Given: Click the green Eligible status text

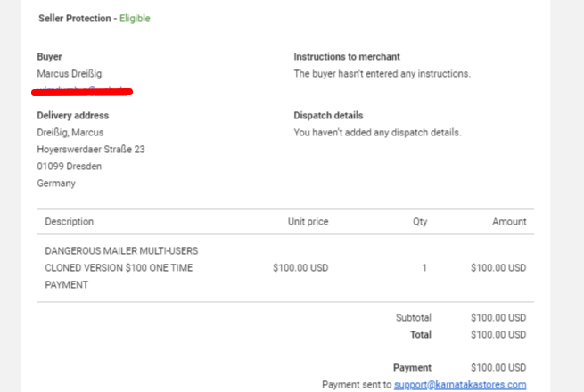Looking at the screenshot, I should (x=135, y=18).
